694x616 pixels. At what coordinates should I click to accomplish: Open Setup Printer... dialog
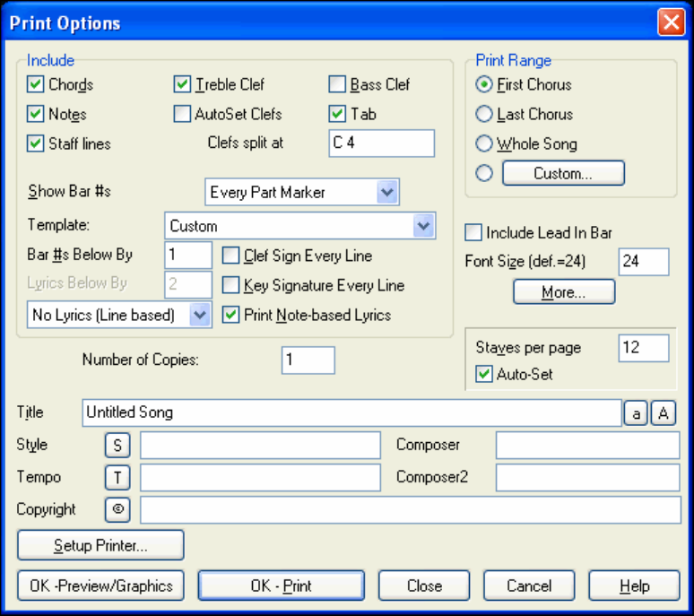tap(100, 545)
